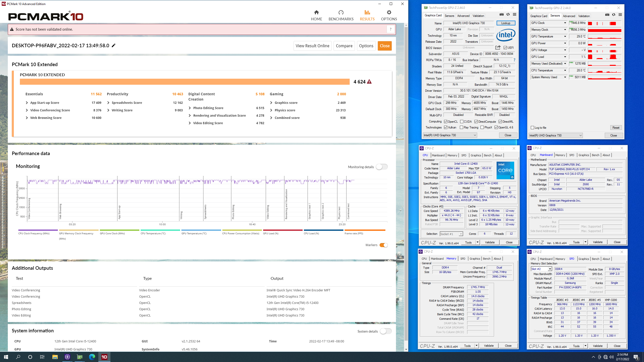Click Validate in CPU-Z Mainboard window
This screenshot has height=362, width=644.
(x=598, y=242)
